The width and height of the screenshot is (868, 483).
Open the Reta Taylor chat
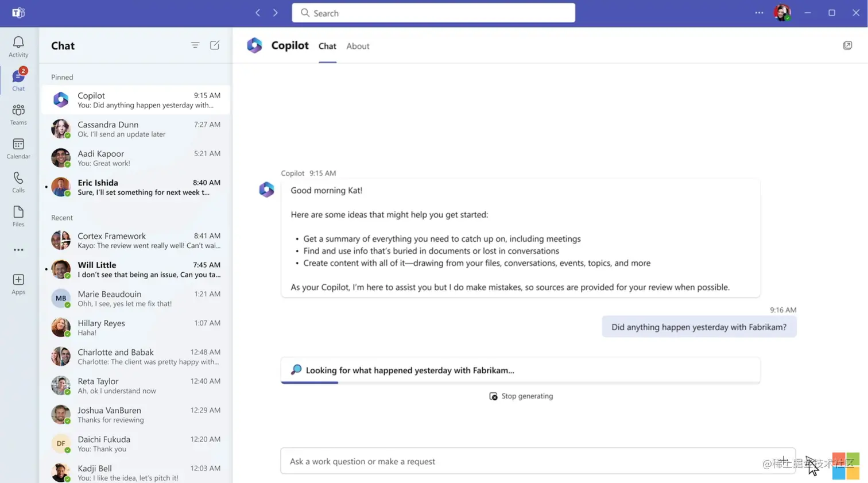click(x=136, y=385)
